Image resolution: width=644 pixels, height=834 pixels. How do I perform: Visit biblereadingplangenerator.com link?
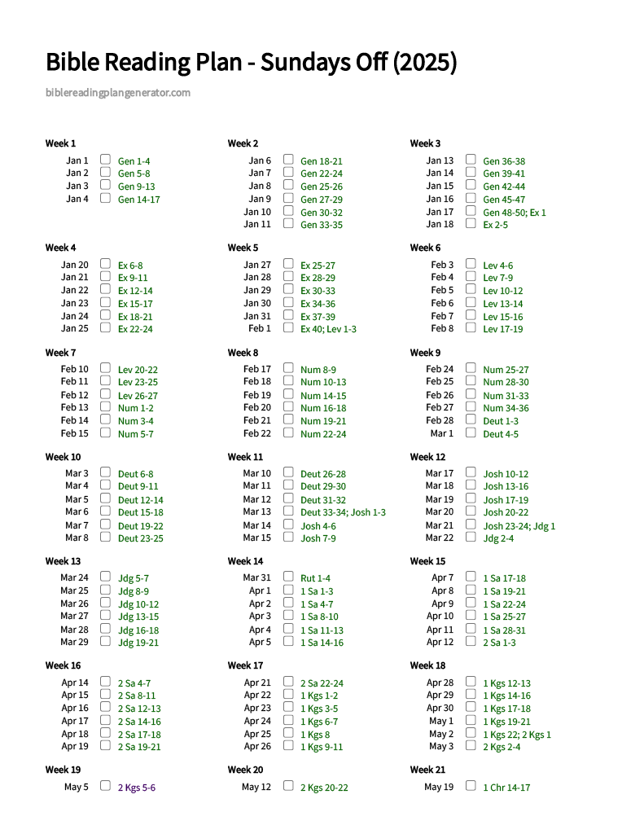click(118, 93)
